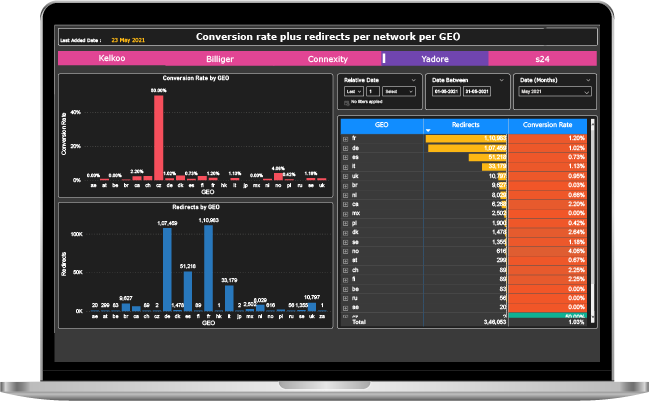This screenshot has height=401, width=649.
Task: Click the 1.13% conversion rate cell for it
Action: click(x=548, y=166)
